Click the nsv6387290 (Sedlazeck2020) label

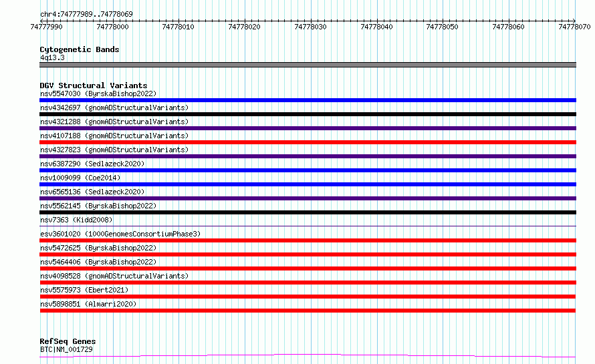(x=92, y=164)
